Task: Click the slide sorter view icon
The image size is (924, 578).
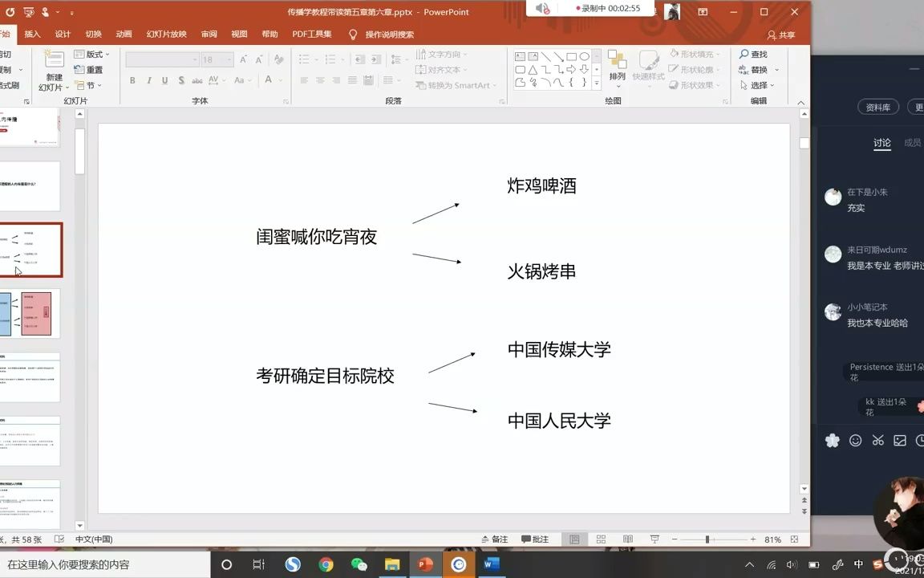Action: coord(601,539)
